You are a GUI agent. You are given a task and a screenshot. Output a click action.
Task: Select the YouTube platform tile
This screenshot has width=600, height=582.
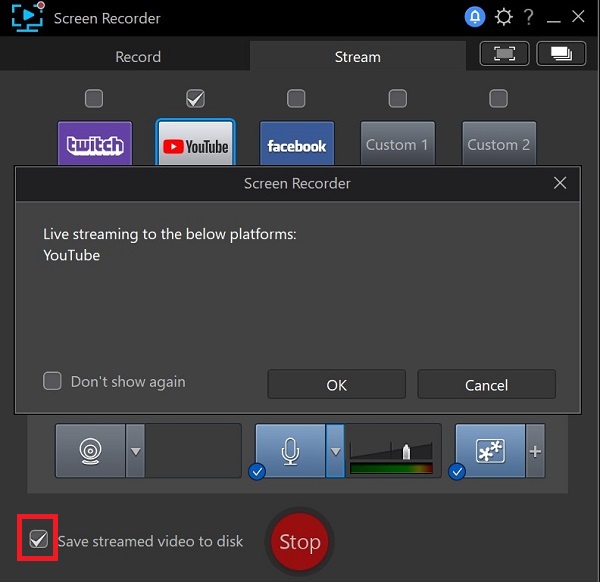[196, 142]
